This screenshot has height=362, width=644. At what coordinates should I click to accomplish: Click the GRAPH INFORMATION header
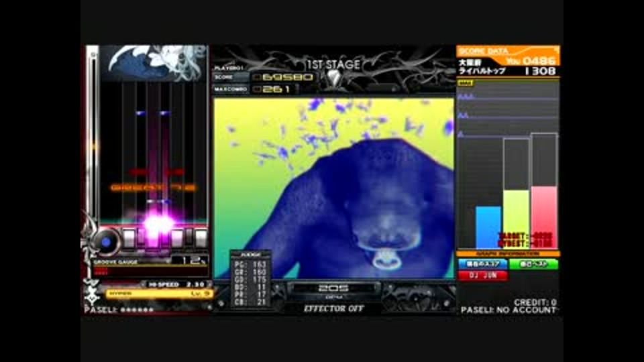click(508, 254)
